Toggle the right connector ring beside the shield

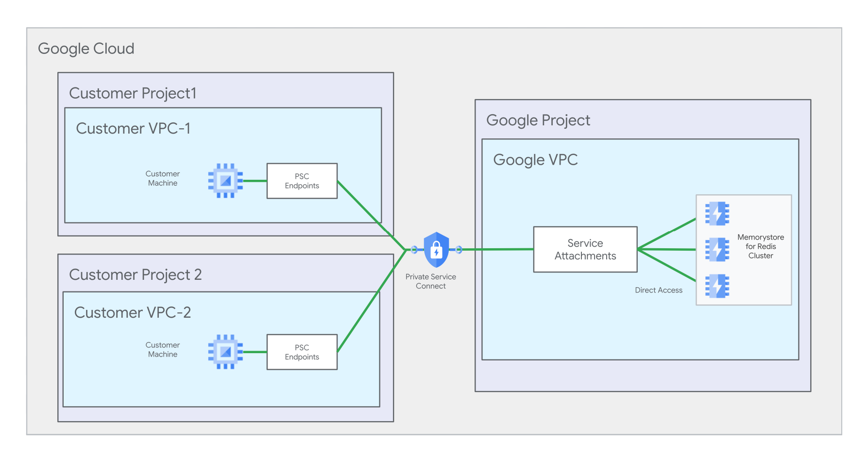tap(459, 250)
